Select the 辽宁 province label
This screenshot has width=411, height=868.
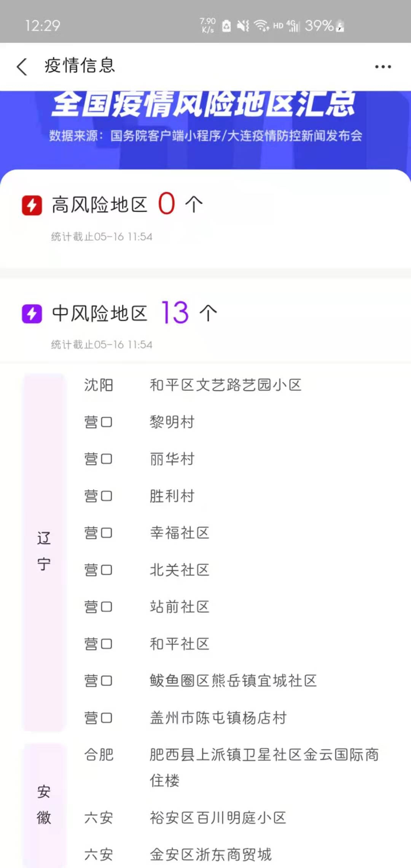pyautogui.click(x=44, y=551)
